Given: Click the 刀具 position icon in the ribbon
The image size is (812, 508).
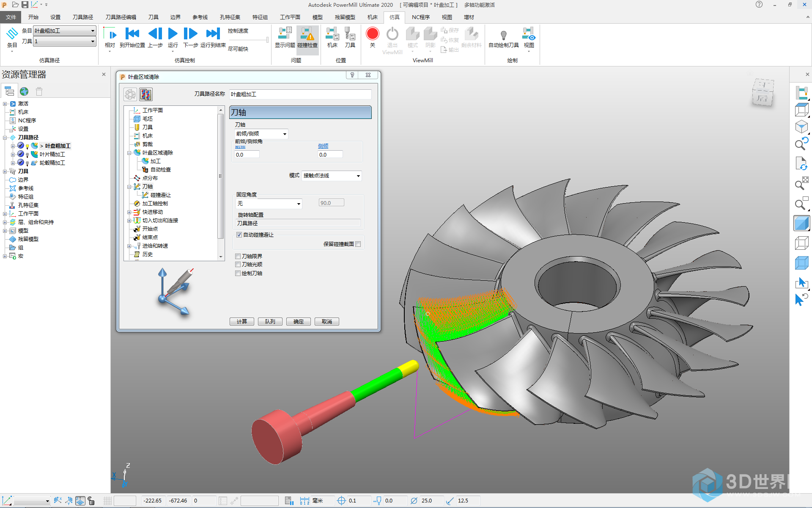Looking at the screenshot, I should click(350, 34).
